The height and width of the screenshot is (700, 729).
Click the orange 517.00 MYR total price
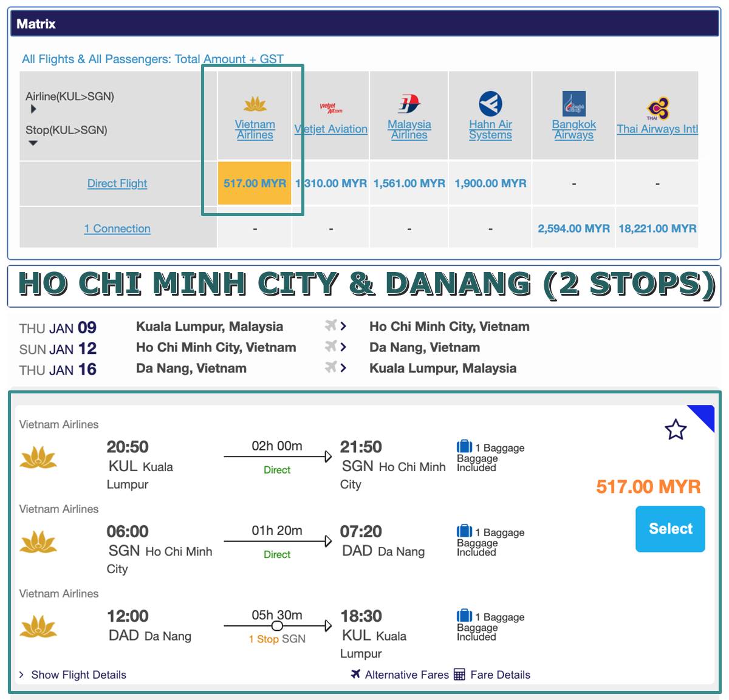coord(648,487)
